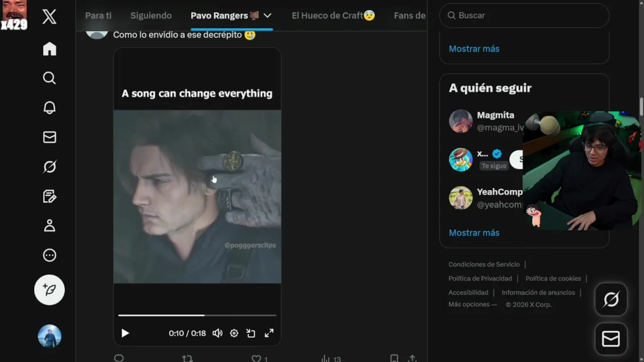Open the verified X... account avatar
This screenshot has width=644, height=362.
pyautogui.click(x=461, y=159)
